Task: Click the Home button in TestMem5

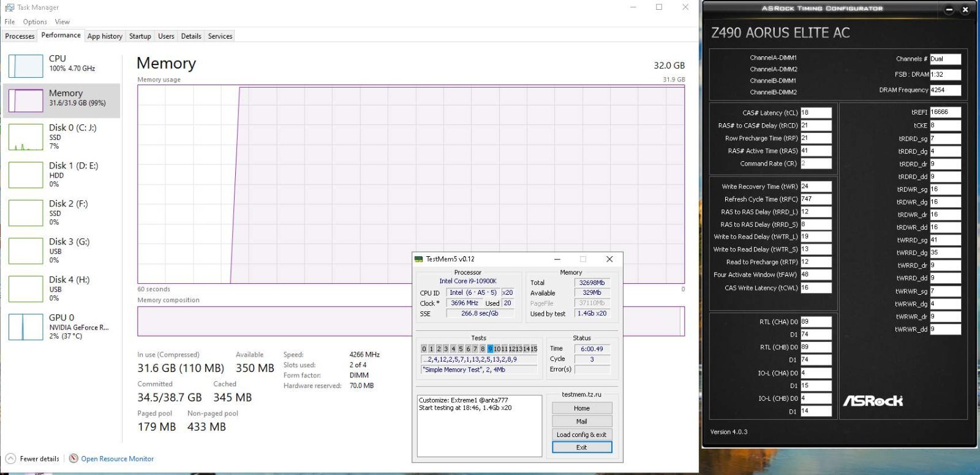Action: [x=582, y=408]
